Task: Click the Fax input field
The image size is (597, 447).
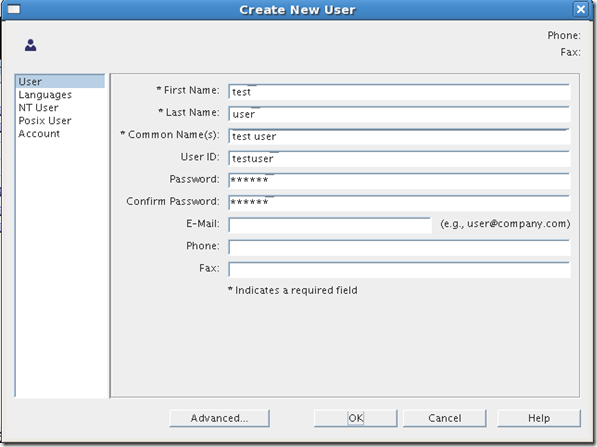Action: (x=399, y=269)
